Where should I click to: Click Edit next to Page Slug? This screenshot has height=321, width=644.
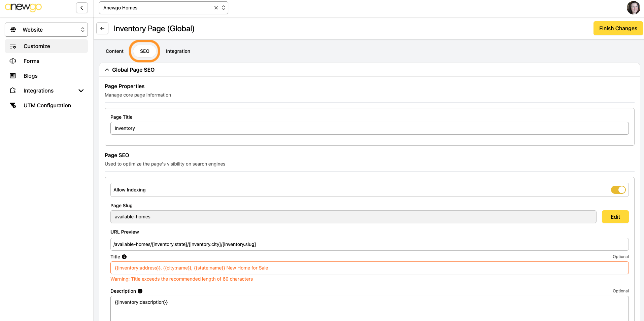[615, 217]
